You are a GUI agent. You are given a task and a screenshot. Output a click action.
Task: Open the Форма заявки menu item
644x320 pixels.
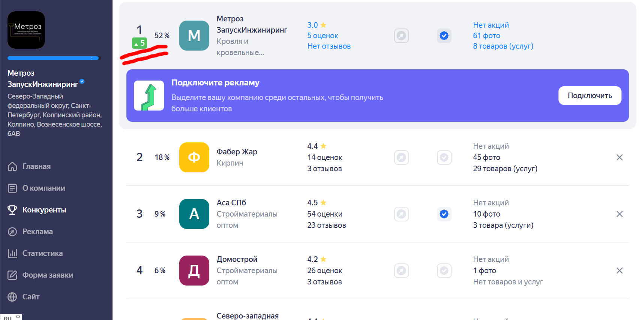tap(48, 275)
